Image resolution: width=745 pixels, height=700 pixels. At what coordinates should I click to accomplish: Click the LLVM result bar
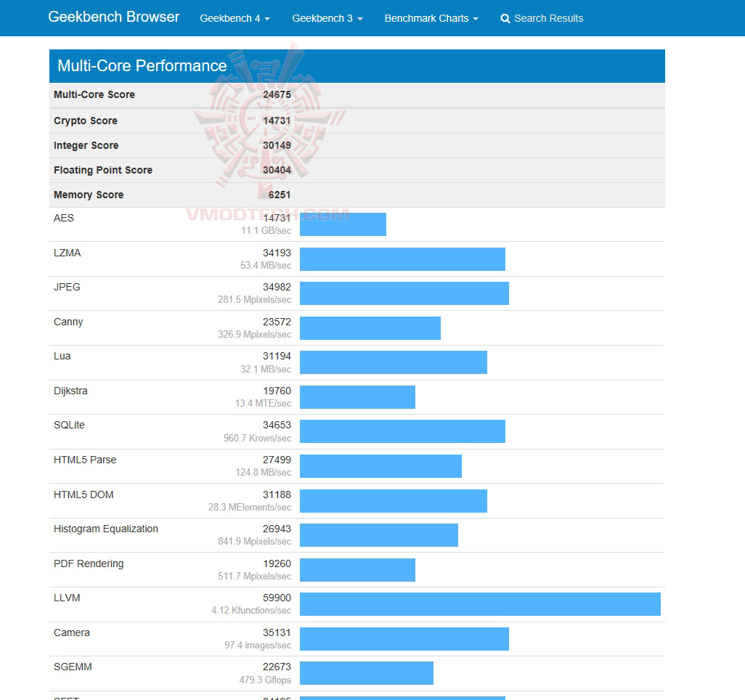pos(480,604)
